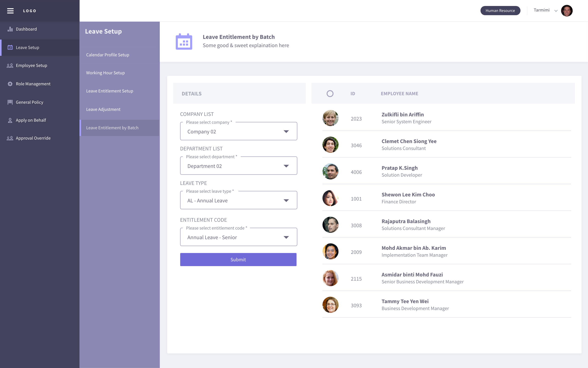Viewport: 588px width, 368px height.
Task: Expand the Tarmimi user dropdown chevron
Action: 556,11
